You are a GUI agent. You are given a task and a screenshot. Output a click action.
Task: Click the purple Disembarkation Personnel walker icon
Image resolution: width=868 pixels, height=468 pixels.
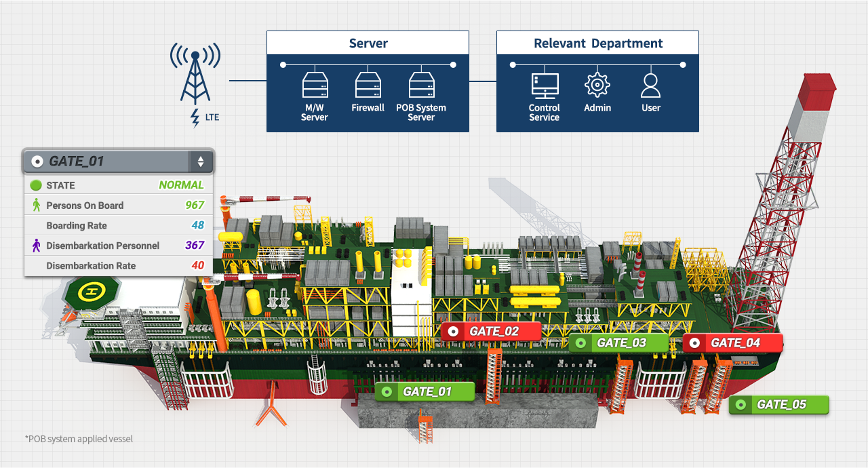click(37, 246)
